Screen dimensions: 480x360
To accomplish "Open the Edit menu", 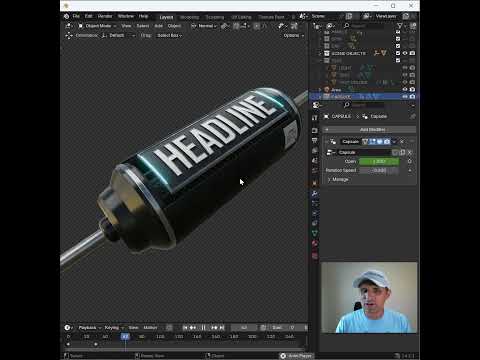I will [88, 16].
